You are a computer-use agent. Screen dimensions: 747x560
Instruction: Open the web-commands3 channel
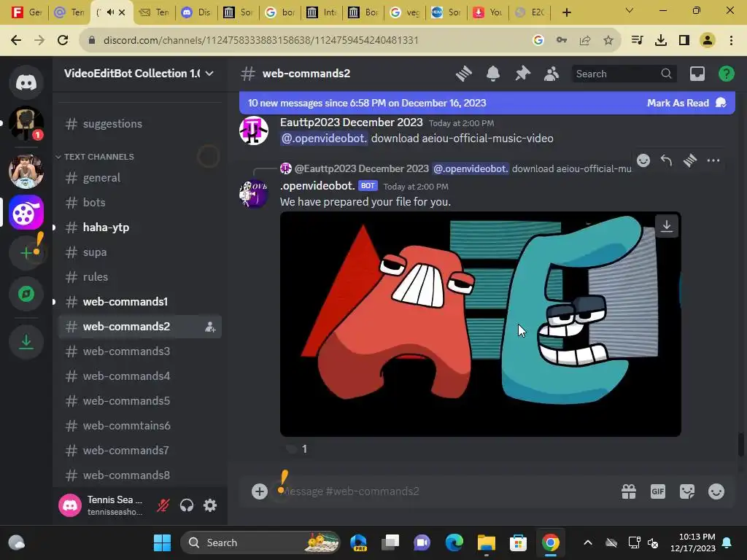pos(139,351)
